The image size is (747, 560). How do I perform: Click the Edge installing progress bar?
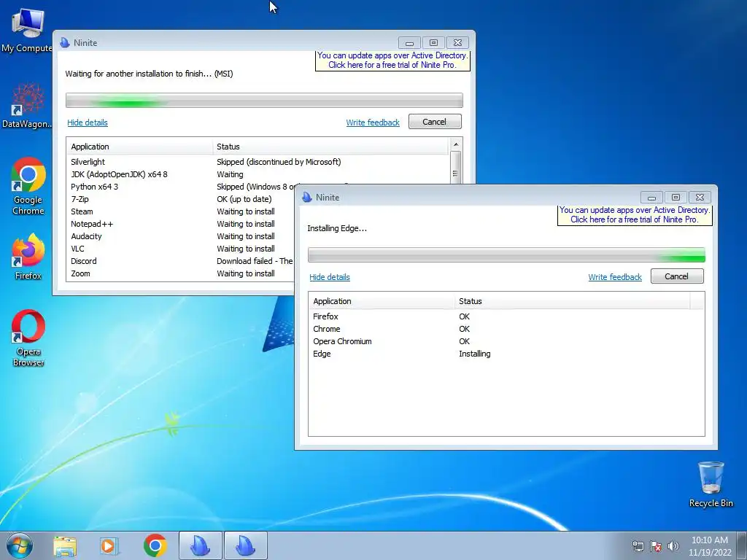pos(506,254)
